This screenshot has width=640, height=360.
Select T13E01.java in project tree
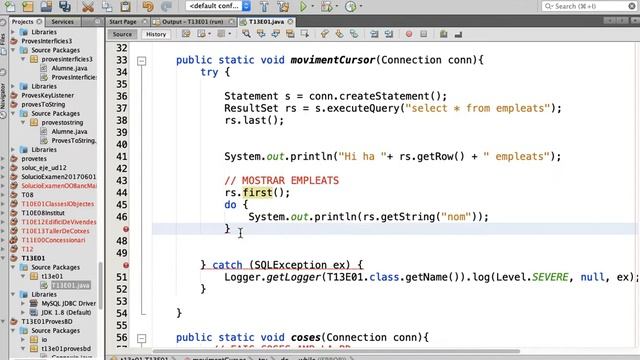tap(71, 285)
